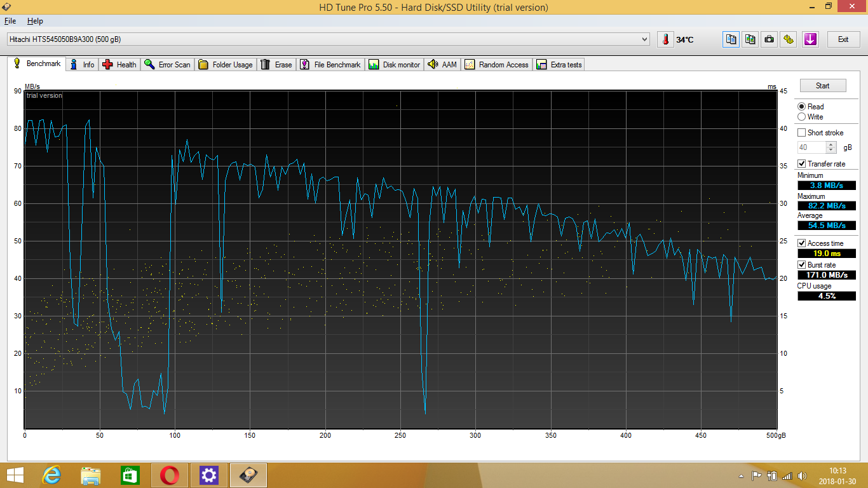Open the network signal tray icon

[787, 475]
